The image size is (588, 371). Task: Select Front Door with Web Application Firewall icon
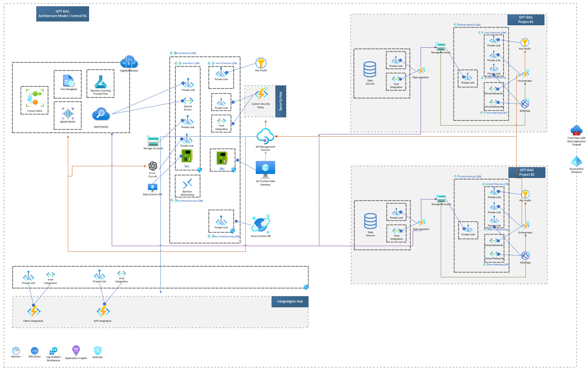coord(576,130)
